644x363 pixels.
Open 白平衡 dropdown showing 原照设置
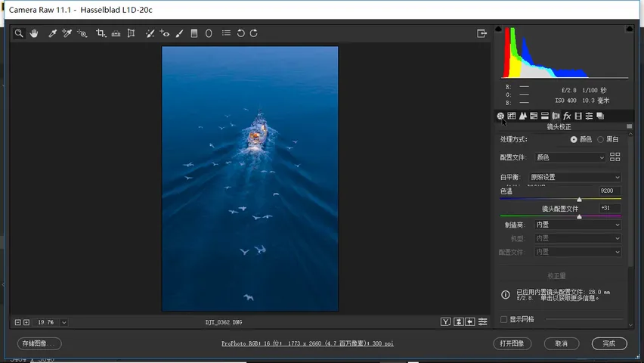575,177
